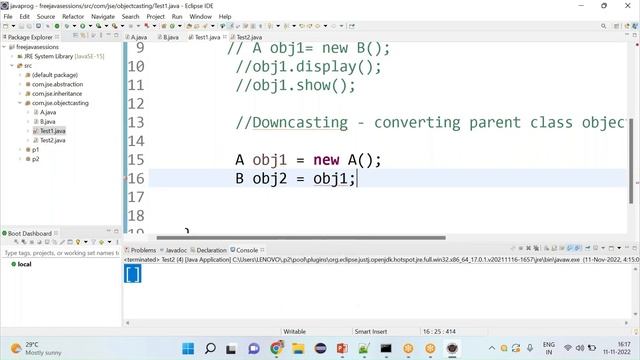Click the weather widget on taskbar
Screen dimensions: 640x360
click(36, 349)
